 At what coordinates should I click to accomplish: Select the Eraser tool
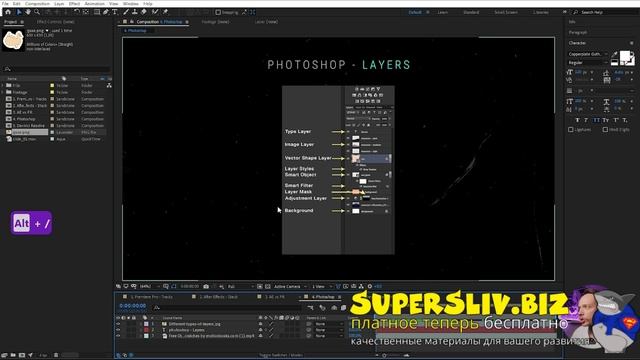(x=144, y=12)
